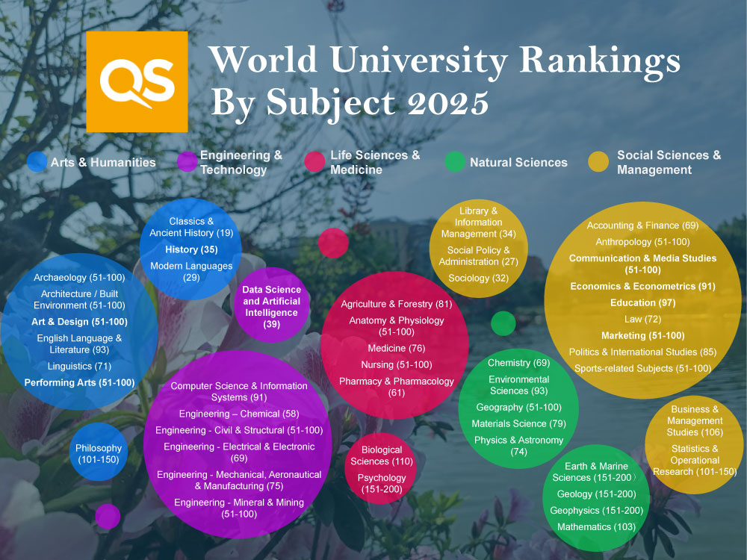Switch to the Arts & Humanities category

105,161
